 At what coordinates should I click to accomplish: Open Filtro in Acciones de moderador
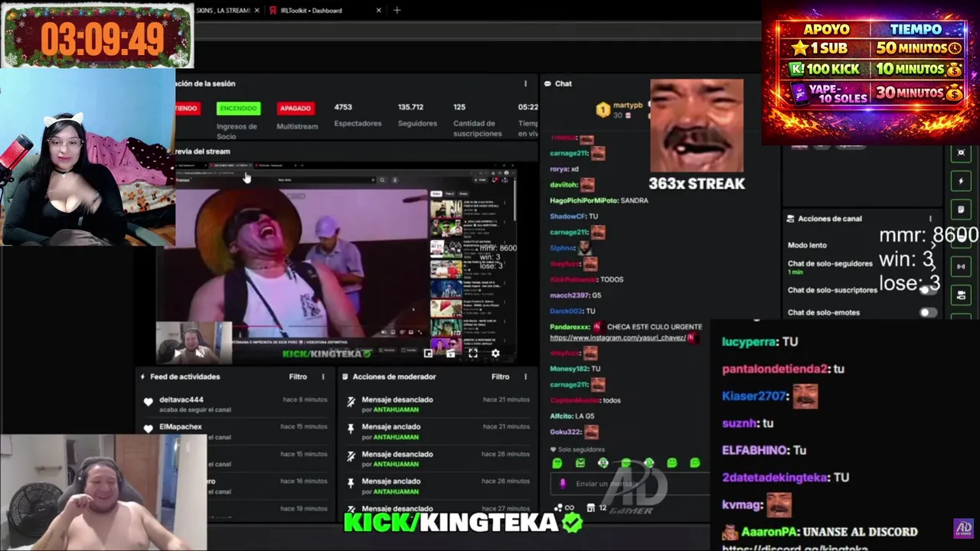[500, 377]
